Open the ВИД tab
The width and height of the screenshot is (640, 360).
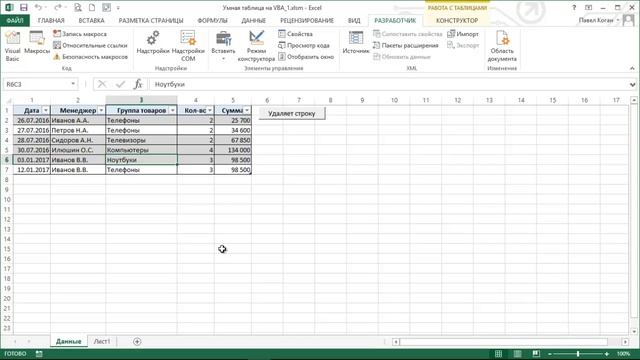[354, 20]
